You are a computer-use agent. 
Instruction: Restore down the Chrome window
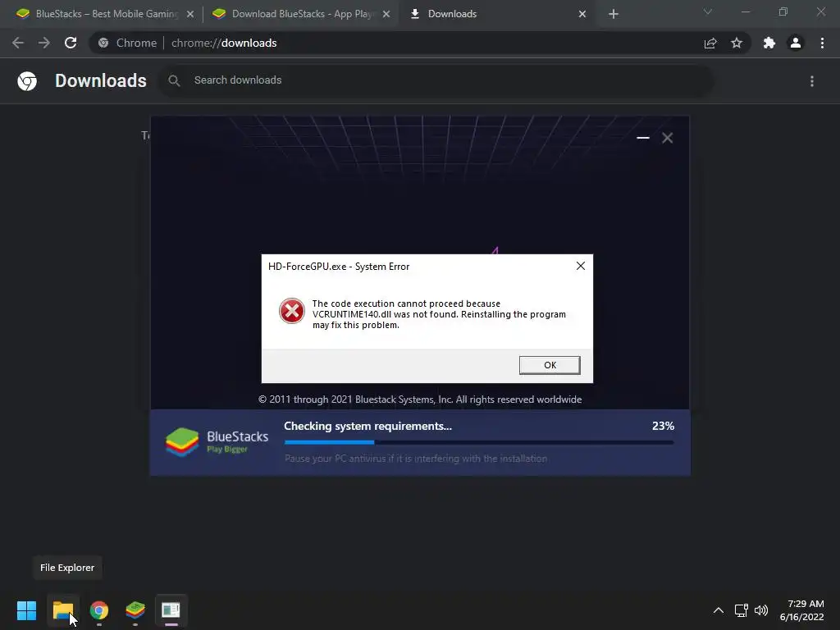pos(783,11)
